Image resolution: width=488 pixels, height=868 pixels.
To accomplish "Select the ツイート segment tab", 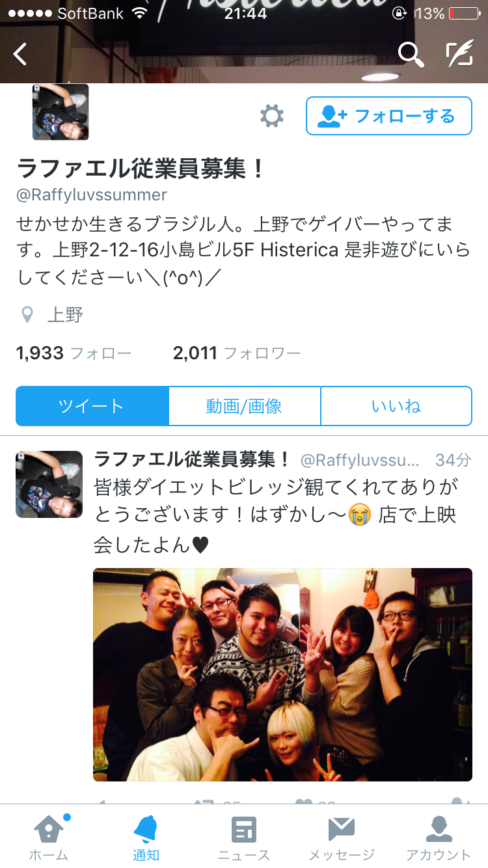I will [x=92, y=406].
